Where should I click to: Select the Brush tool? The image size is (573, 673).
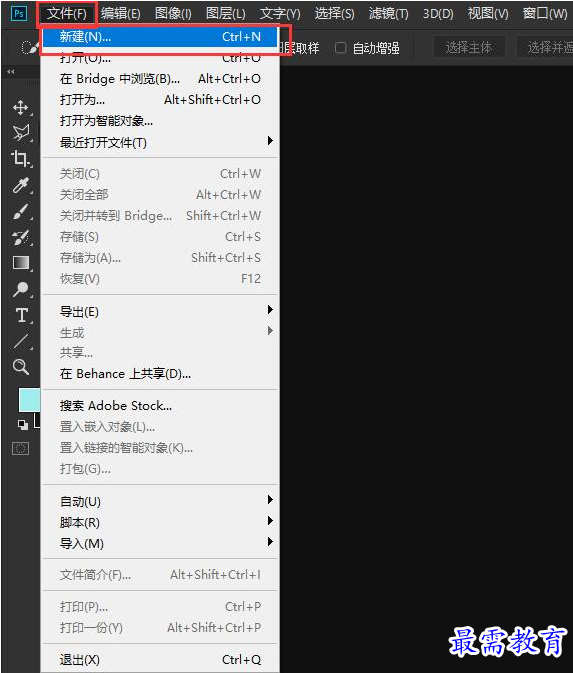point(20,212)
